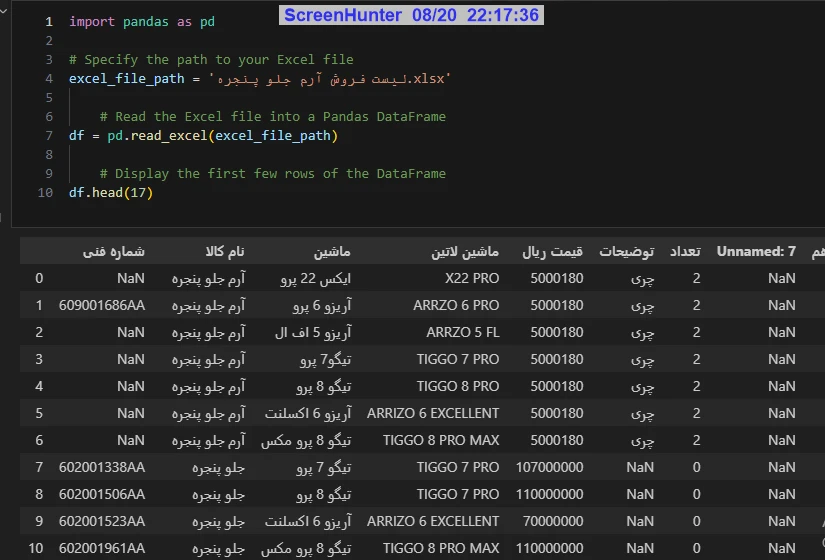Click the 602001961AA part number cell

(102, 548)
